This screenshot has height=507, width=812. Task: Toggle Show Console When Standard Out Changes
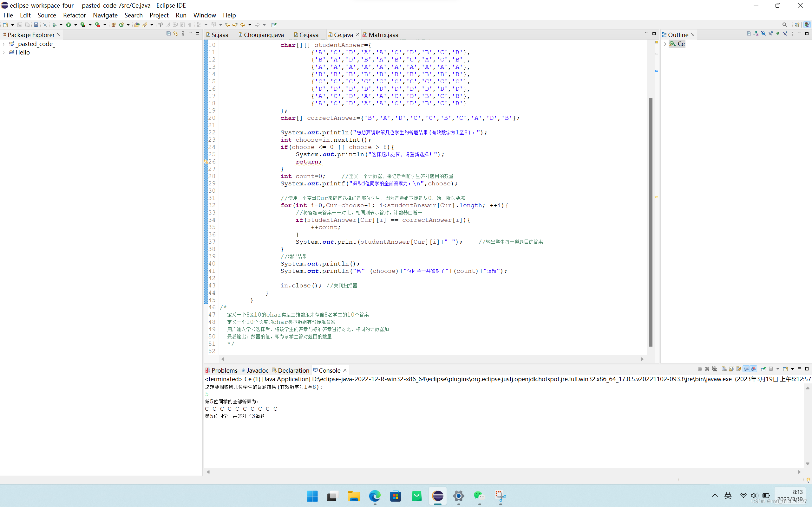click(746, 369)
